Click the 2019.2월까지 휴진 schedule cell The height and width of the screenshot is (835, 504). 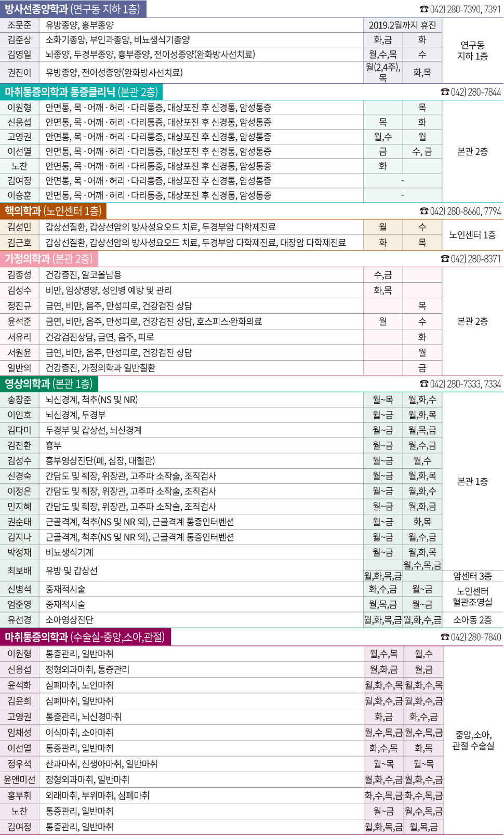(x=403, y=25)
